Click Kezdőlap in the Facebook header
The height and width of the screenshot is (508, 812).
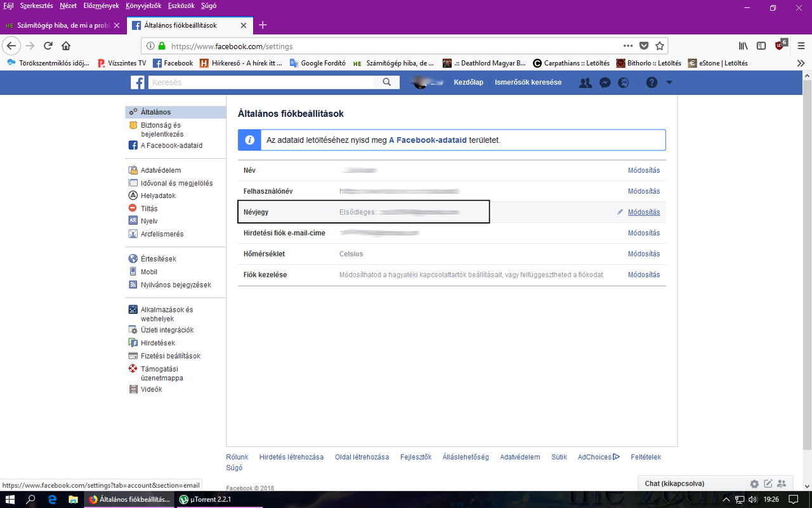pos(468,83)
